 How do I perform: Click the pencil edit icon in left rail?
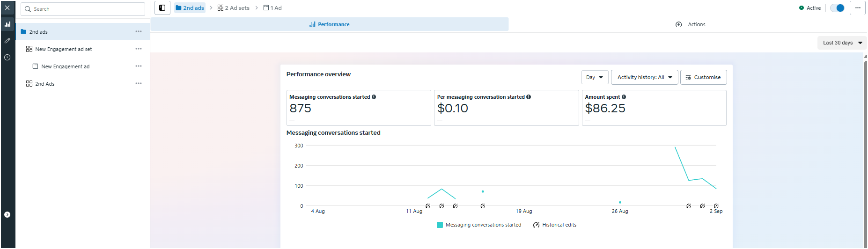7,41
